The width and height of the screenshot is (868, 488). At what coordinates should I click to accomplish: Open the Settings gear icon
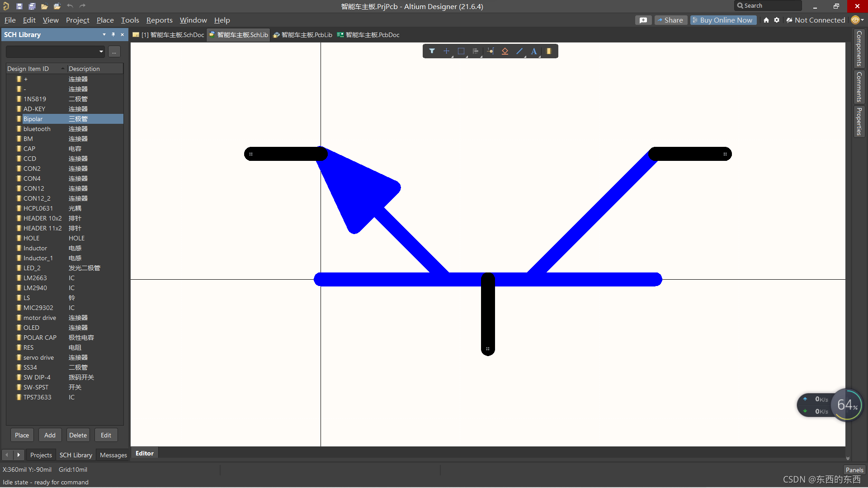click(777, 20)
